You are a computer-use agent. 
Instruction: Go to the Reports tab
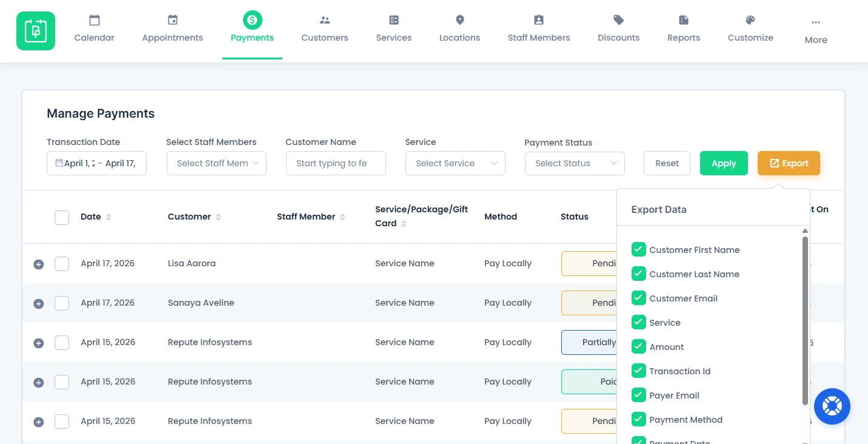tap(684, 38)
